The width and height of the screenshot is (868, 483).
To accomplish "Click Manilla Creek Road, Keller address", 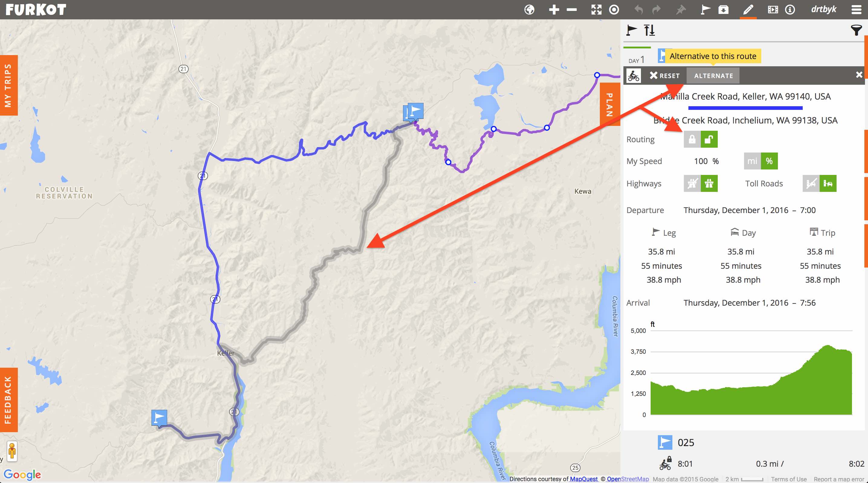I will pyautogui.click(x=745, y=97).
